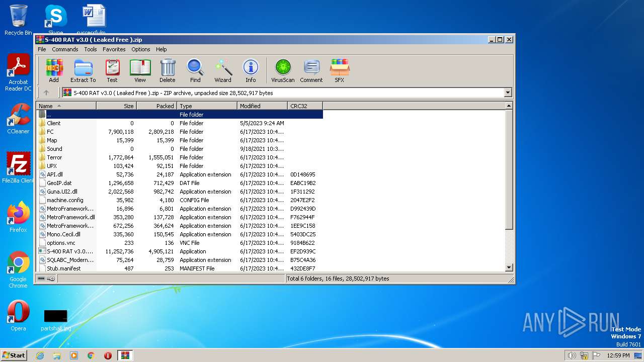Click the Delete trash can icon
The image size is (644, 362).
tap(168, 71)
